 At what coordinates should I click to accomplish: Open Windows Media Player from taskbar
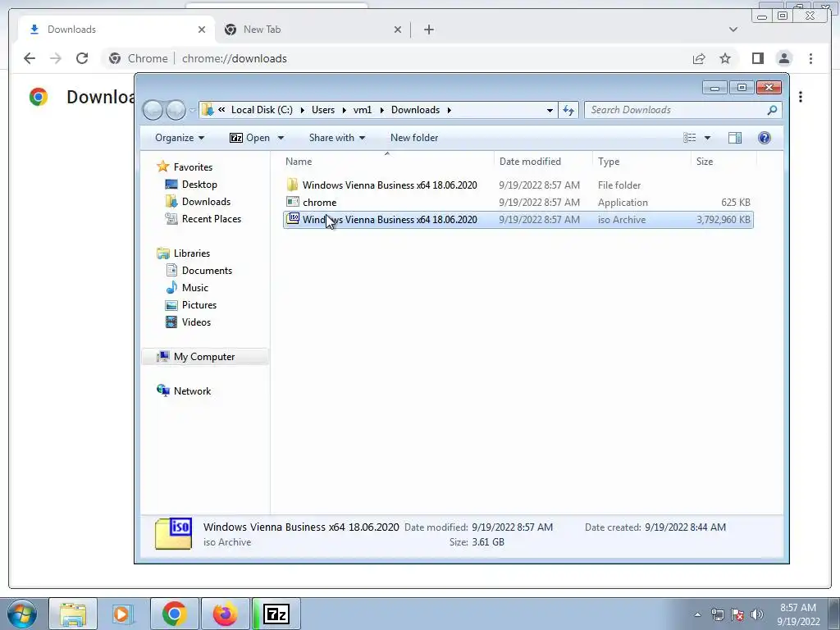coord(123,614)
